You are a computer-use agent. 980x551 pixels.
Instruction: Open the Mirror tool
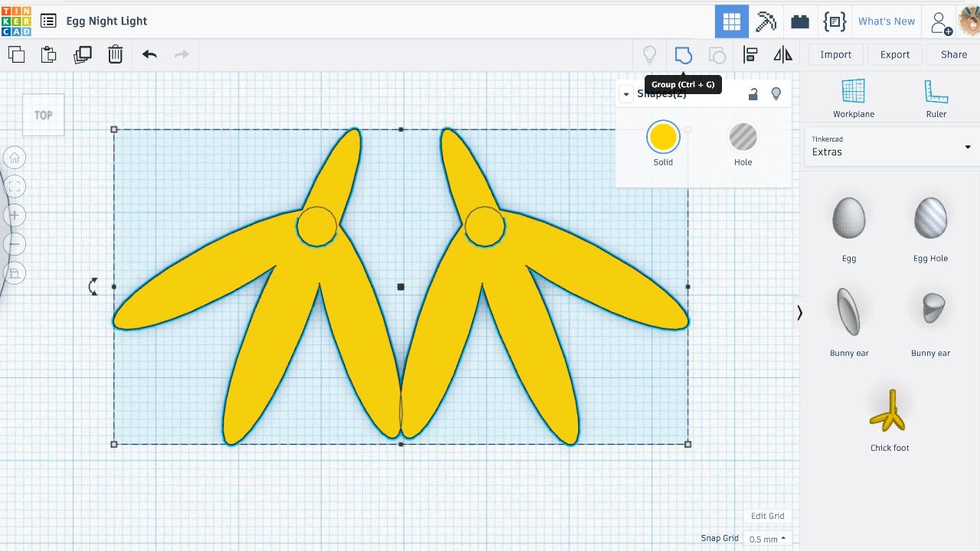click(x=783, y=54)
